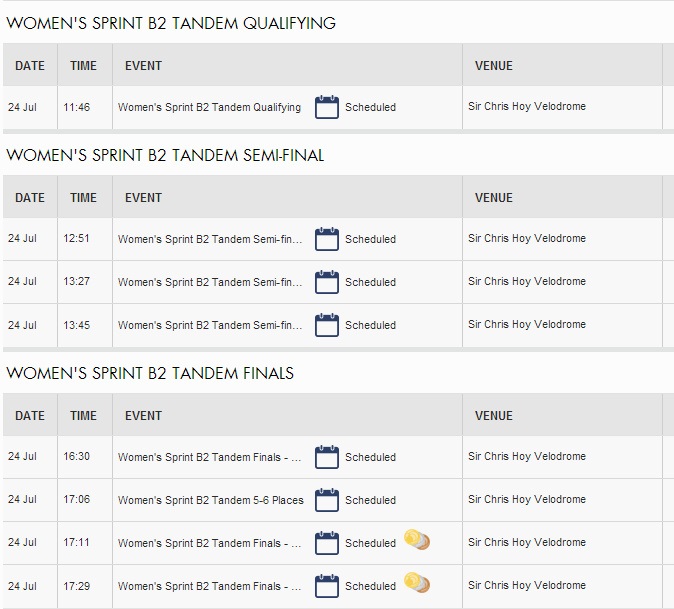Click the calendar icon in the 17:11 Finals row
Image resolution: width=674 pixels, height=609 pixels.
point(327,543)
